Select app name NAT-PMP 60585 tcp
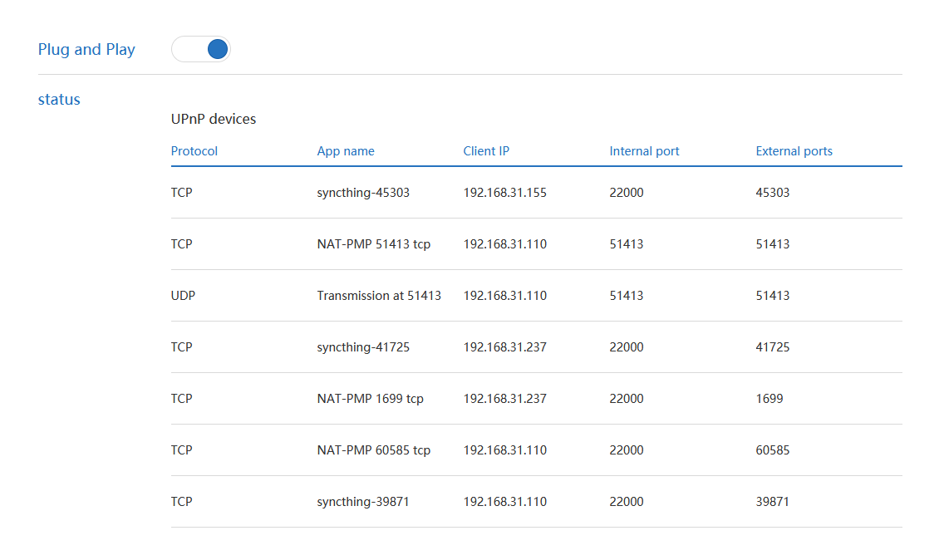The image size is (944, 560). (373, 450)
